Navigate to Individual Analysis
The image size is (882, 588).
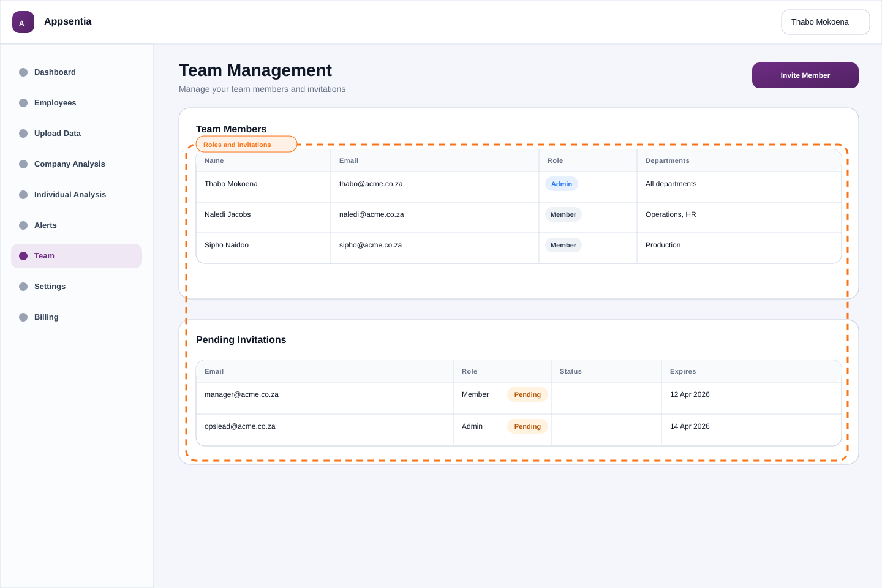tap(77, 195)
